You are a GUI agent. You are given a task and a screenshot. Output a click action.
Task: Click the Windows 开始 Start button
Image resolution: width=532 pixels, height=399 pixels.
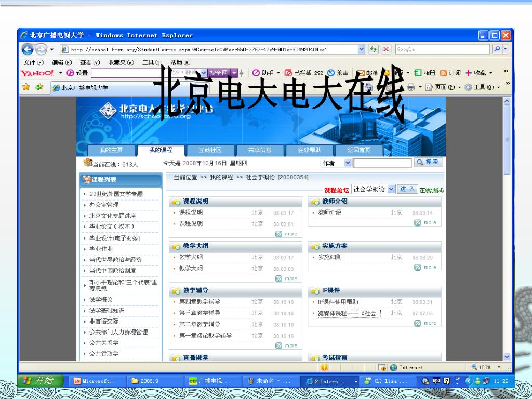(41, 381)
